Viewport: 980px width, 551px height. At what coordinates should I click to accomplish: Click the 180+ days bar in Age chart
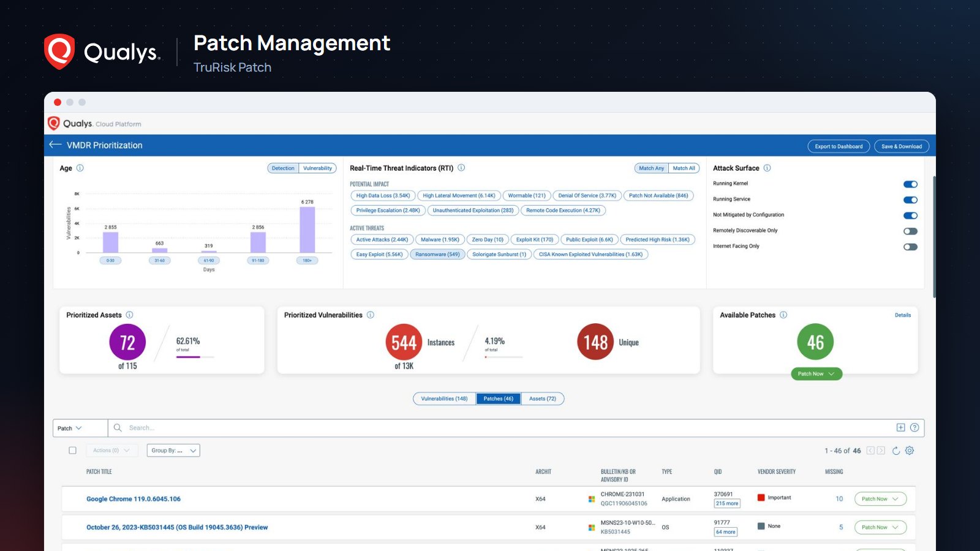[x=307, y=230]
